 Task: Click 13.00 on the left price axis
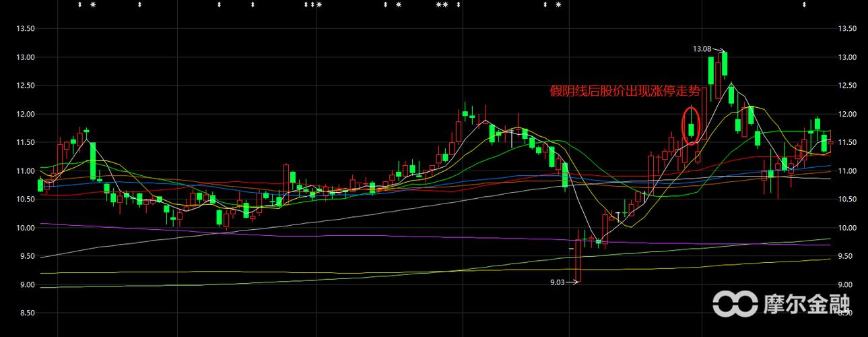click(x=26, y=57)
